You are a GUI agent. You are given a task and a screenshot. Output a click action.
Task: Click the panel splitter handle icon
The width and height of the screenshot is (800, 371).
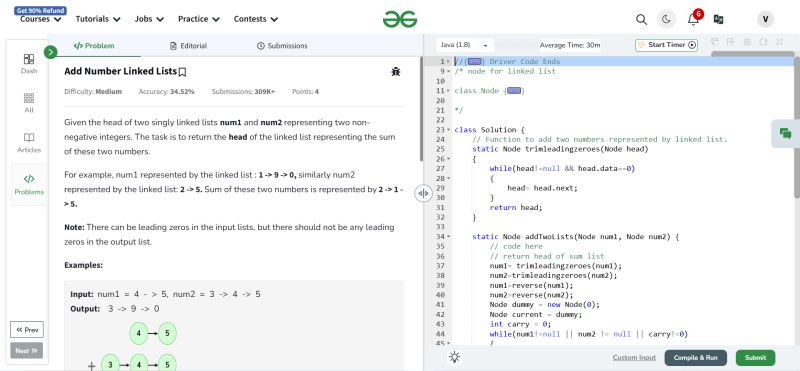point(423,193)
